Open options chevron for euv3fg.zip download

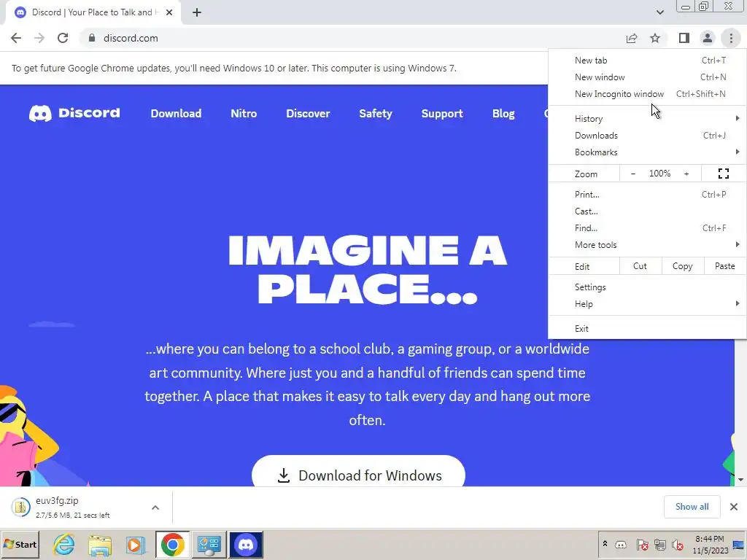[155, 507]
